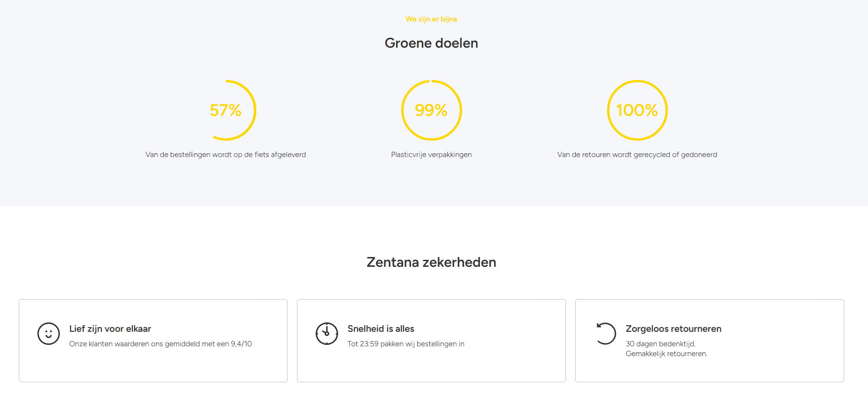Image resolution: width=868 pixels, height=400 pixels.
Task: Click 'Gemakkelijk retourneren.' text
Action: pos(666,354)
